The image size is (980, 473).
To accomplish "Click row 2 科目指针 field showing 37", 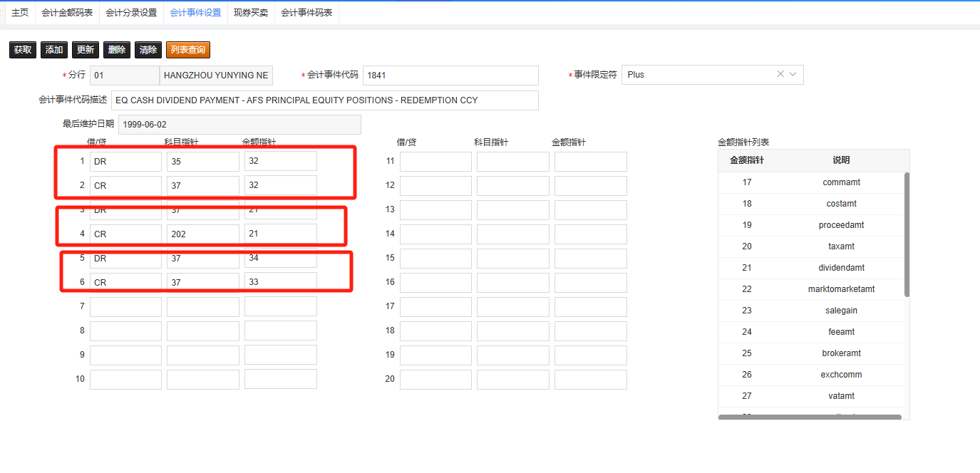I will coord(203,185).
